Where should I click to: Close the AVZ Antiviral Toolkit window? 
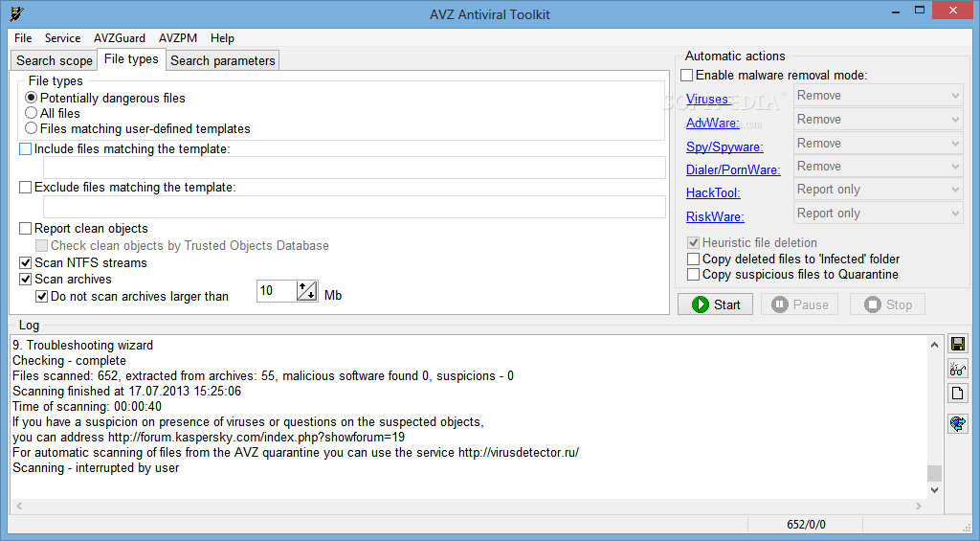click(x=953, y=11)
